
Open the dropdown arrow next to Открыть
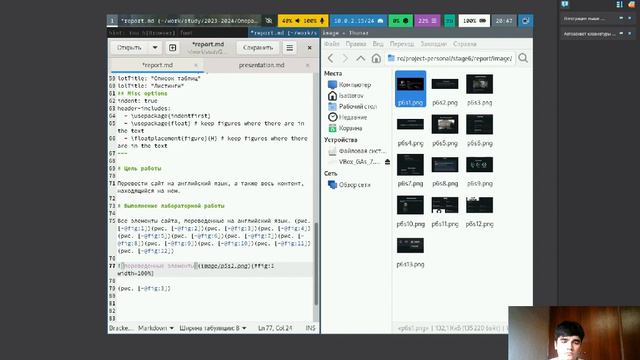[x=155, y=48]
